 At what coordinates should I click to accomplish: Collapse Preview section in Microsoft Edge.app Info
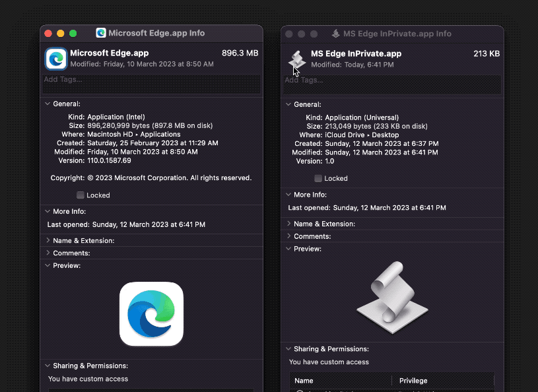[x=48, y=265]
